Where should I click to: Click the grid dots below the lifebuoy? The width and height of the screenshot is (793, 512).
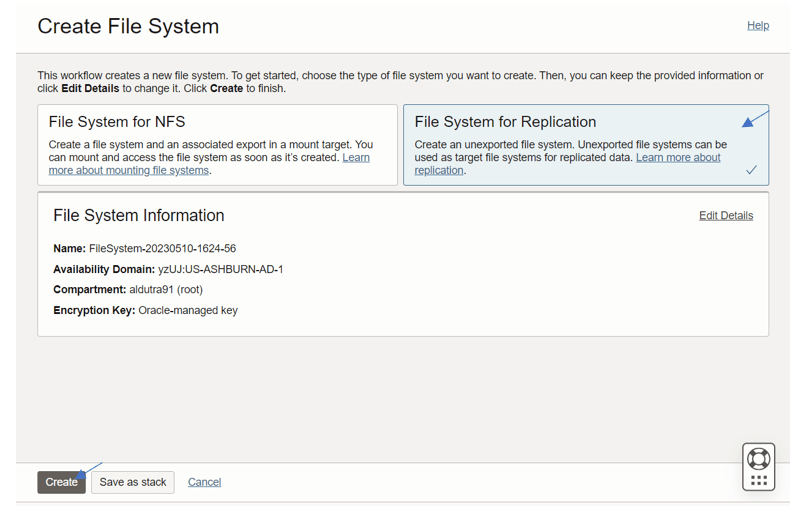[x=759, y=481]
